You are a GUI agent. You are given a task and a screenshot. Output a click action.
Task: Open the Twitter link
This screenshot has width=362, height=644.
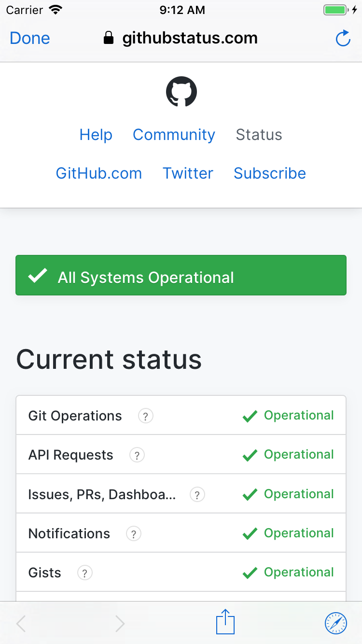point(188,173)
